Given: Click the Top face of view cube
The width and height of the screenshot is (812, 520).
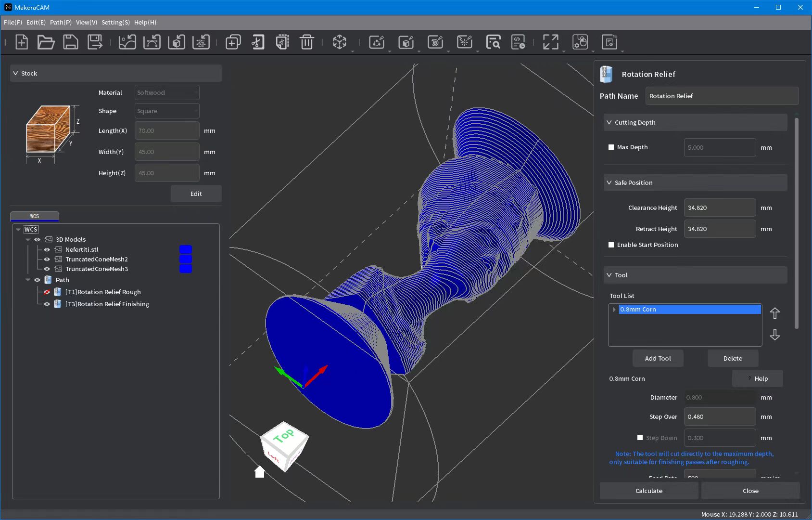Looking at the screenshot, I should pos(283,436).
